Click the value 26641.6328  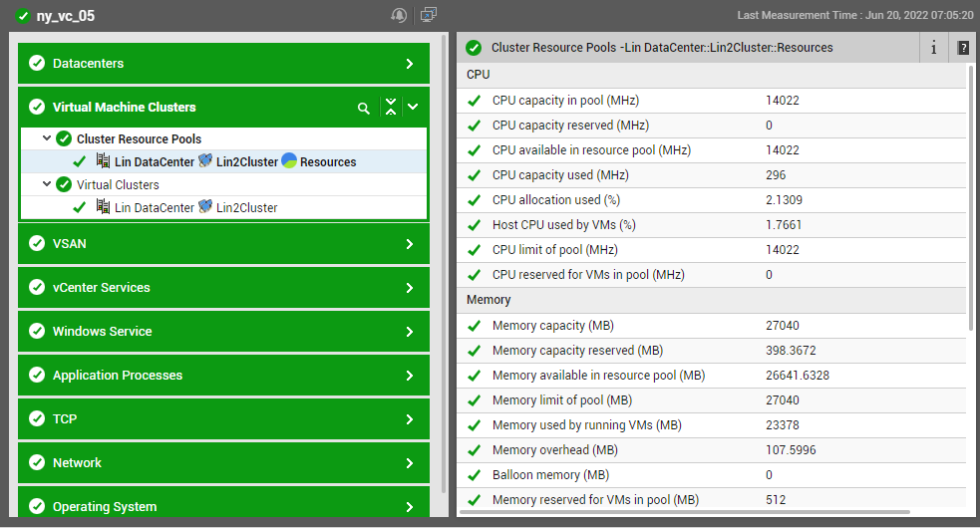pyautogui.click(x=798, y=376)
